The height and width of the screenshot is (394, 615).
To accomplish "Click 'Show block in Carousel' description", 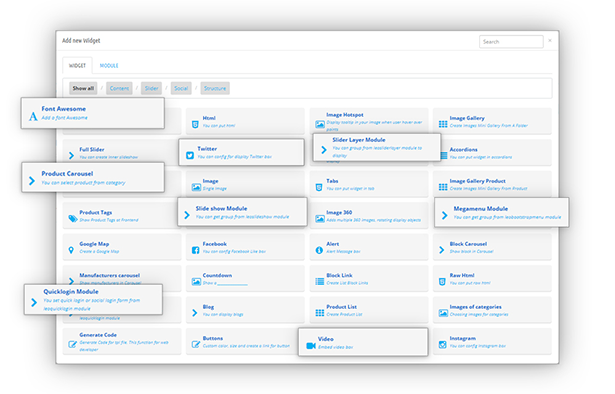I will tap(471, 252).
